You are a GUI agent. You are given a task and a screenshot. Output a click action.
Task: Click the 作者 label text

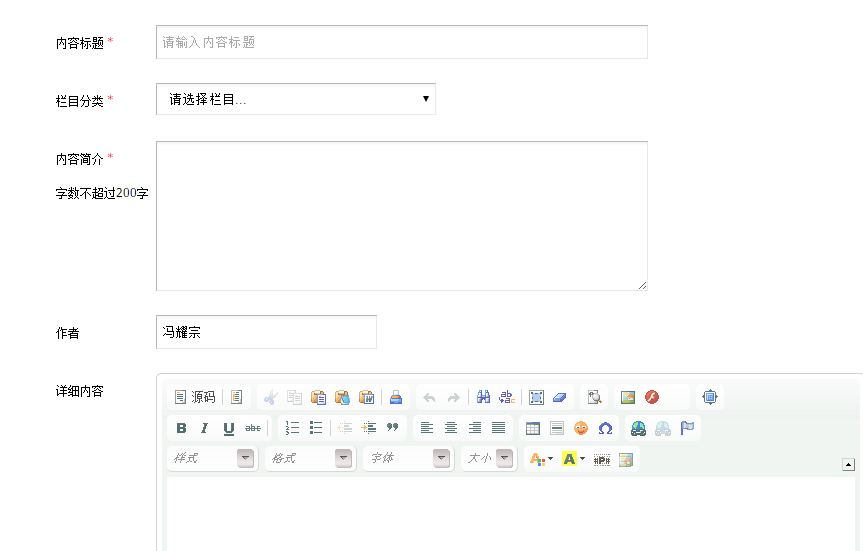[68, 333]
